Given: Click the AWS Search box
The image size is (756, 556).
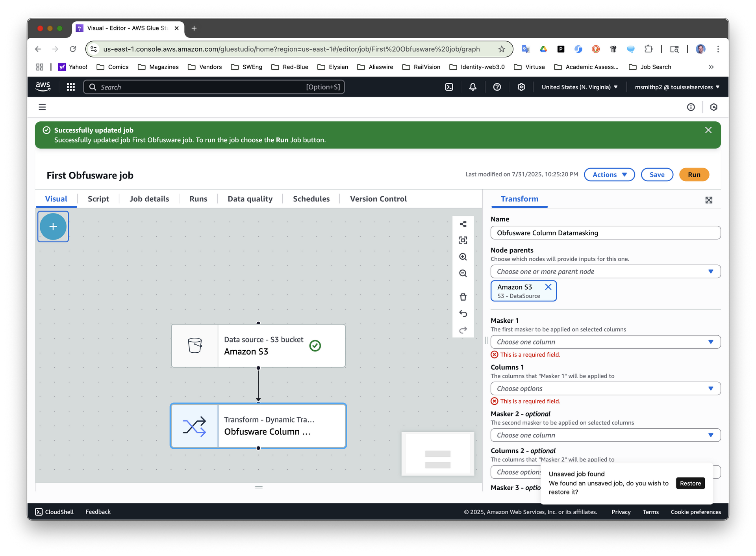Looking at the screenshot, I should tap(214, 87).
